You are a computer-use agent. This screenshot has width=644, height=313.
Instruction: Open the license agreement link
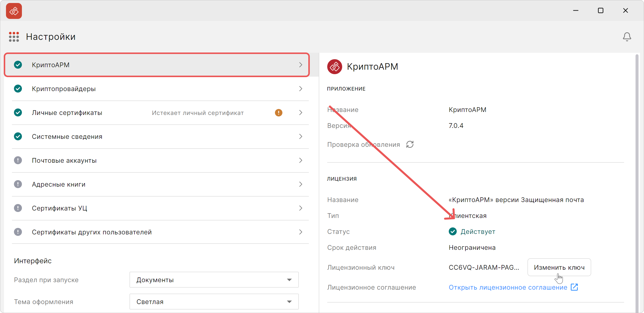click(x=508, y=287)
